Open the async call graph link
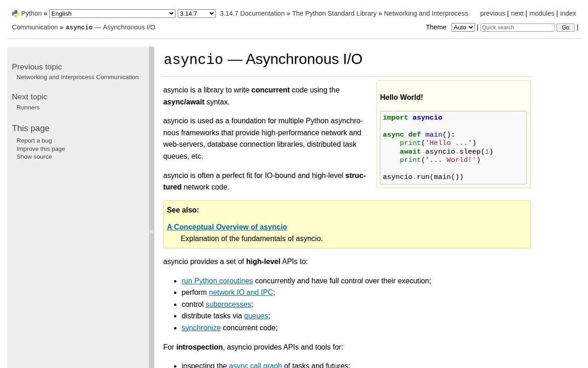 (x=255, y=365)
